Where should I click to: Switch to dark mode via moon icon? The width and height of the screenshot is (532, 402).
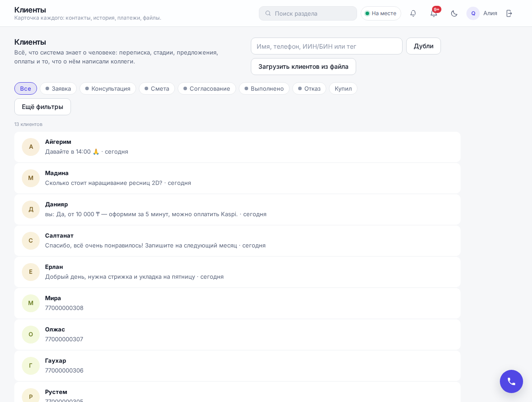point(454,13)
